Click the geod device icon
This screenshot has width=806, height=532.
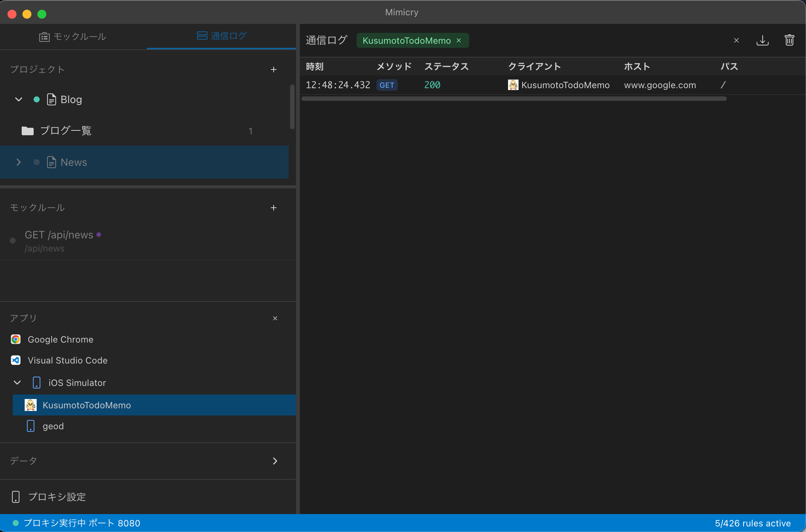tap(31, 426)
